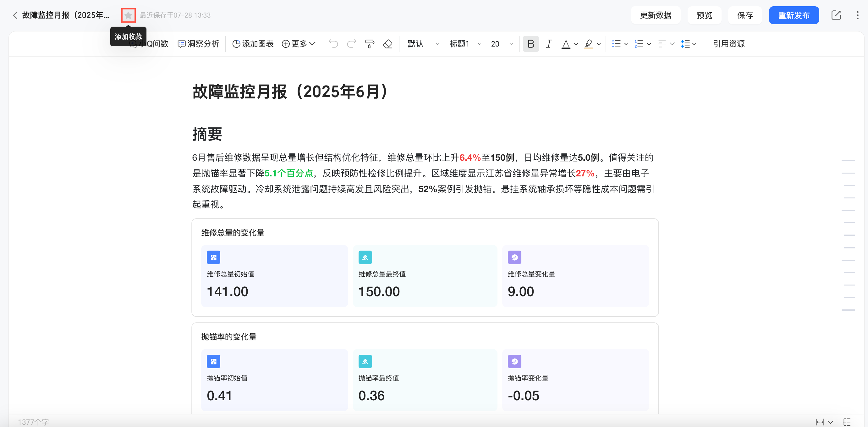
Task: Open the vertical three-dot menu
Action: pyautogui.click(x=858, y=15)
